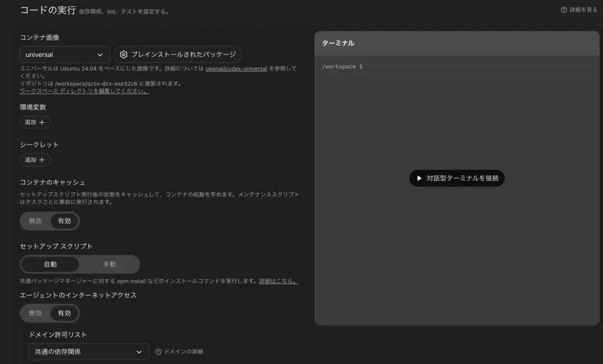Open the universal container image dropdown
The width and height of the screenshot is (603, 364).
65,55
